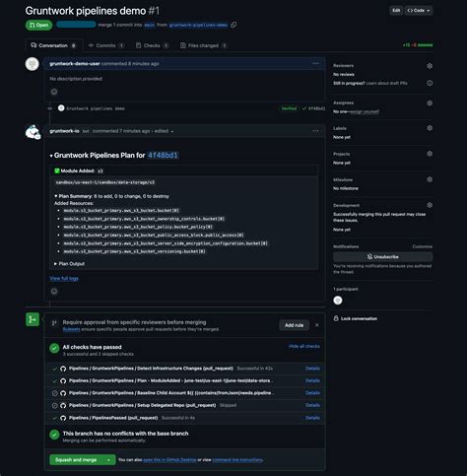
Task: Expand the Plan Output section
Action: pos(69,264)
